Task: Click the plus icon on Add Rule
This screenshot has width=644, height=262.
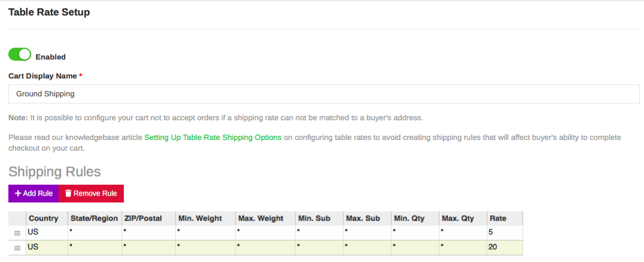Action: 18,193
